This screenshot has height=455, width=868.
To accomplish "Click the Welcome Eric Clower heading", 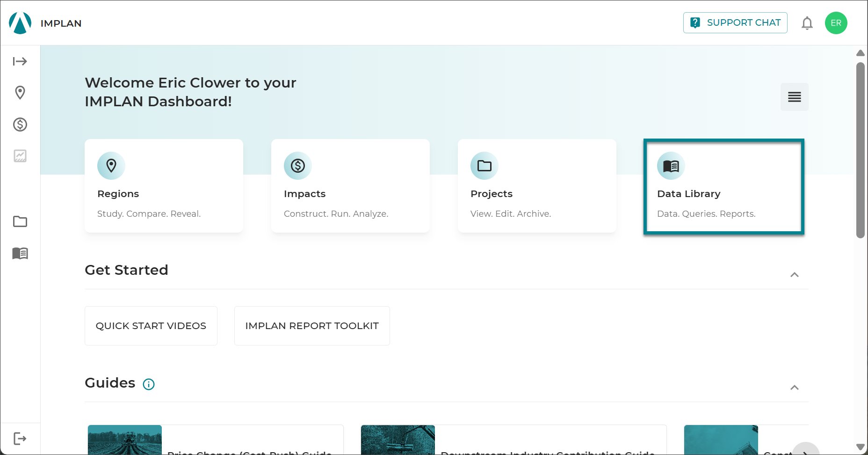I will coord(190,92).
